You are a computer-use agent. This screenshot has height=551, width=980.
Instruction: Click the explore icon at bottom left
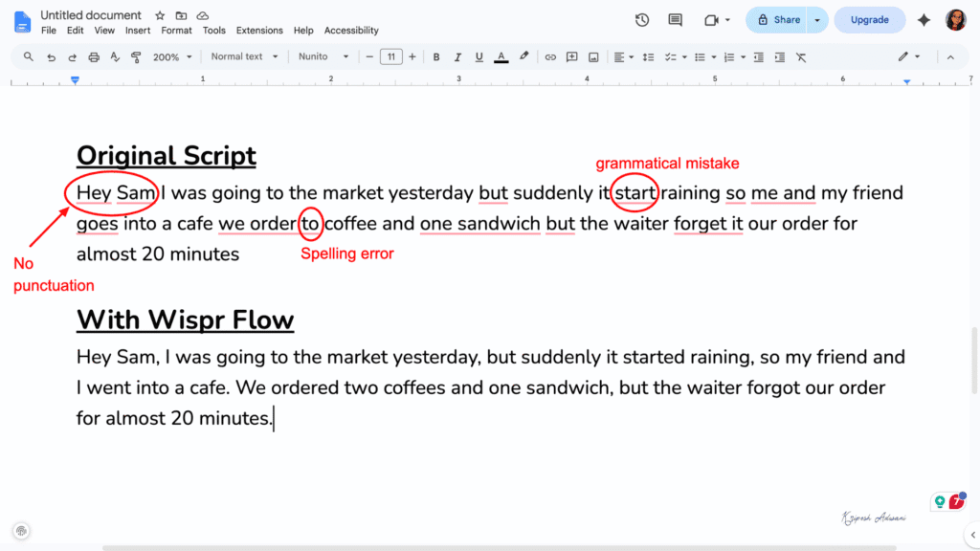tap(21, 531)
